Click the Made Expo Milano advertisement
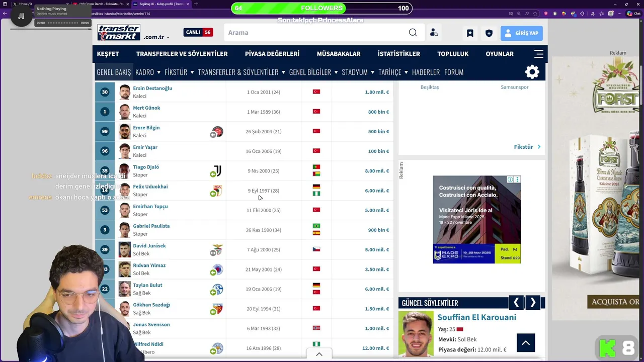This screenshot has width=644, height=362. click(x=477, y=219)
